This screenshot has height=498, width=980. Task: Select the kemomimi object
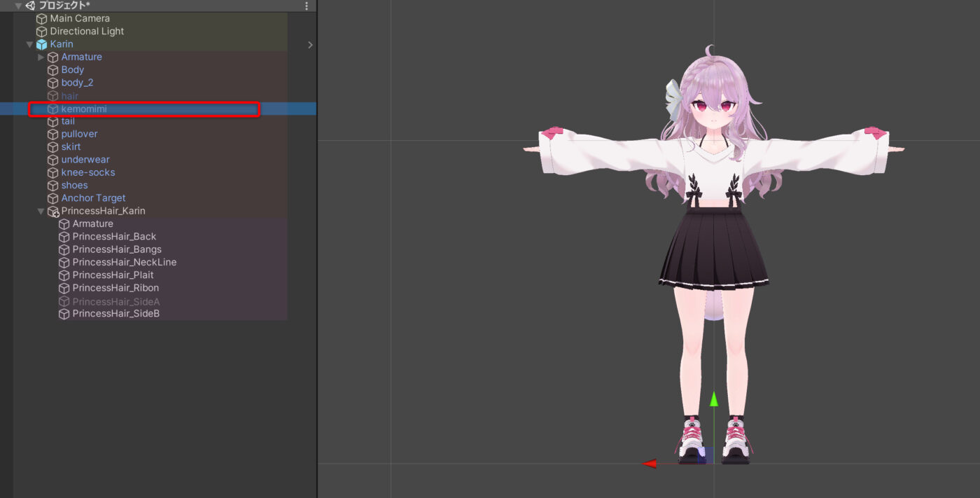pyautogui.click(x=84, y=109)
